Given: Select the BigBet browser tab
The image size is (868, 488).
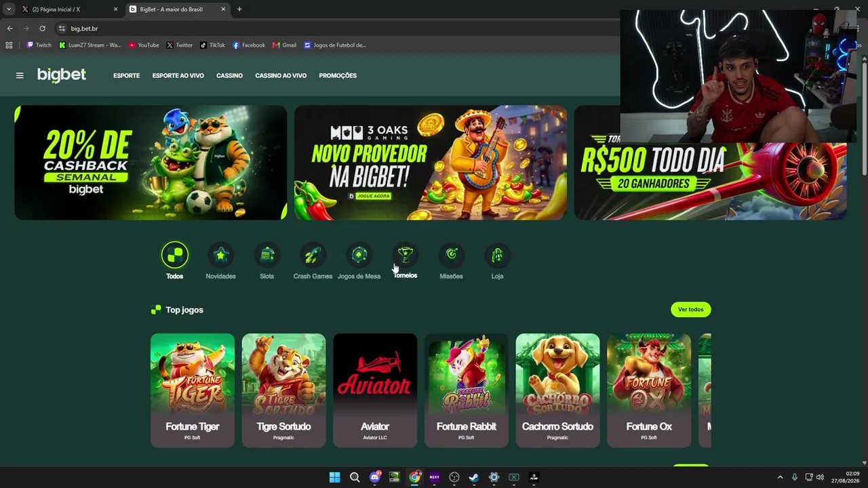Looking at the screenshot, I should click(178, 9).
